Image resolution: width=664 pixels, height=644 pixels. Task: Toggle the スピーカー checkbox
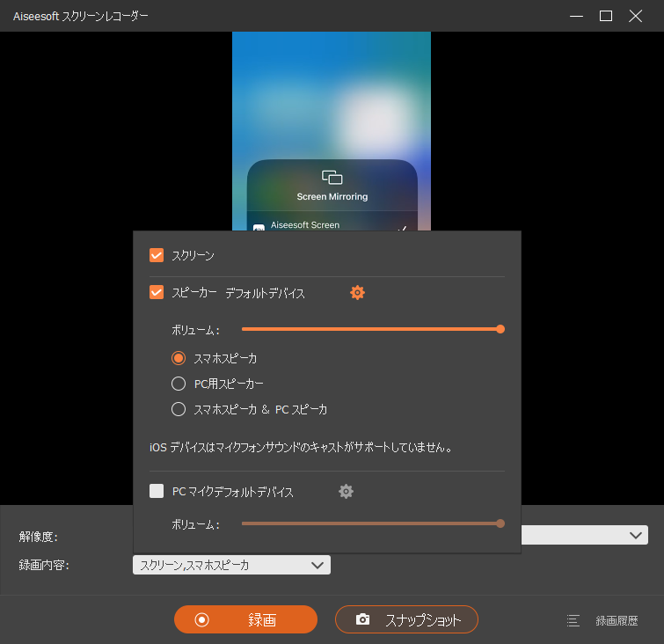click(157, 292)
